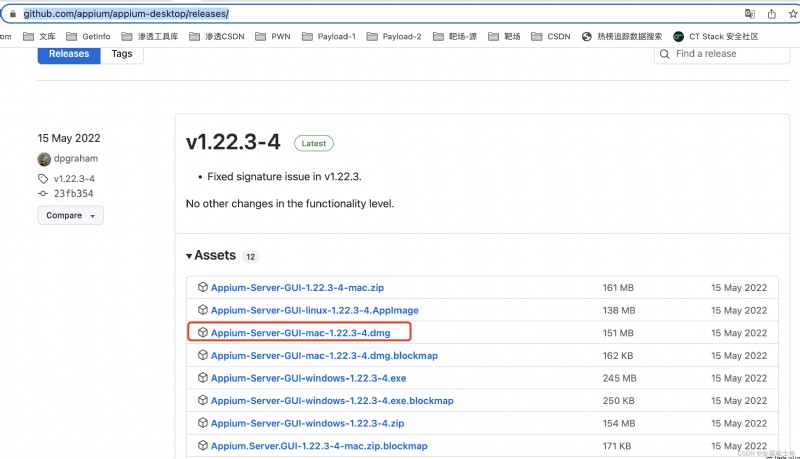This screenshot has height=459, width=800.
Task: Click the Assets count badge 12
Action: click(x=251, y=257)
